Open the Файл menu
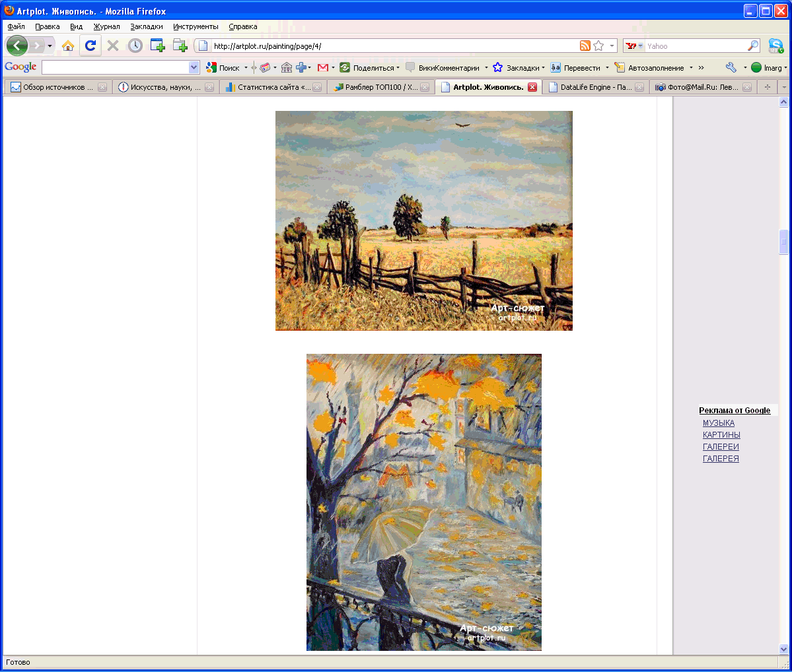 (x=16, y=26)
